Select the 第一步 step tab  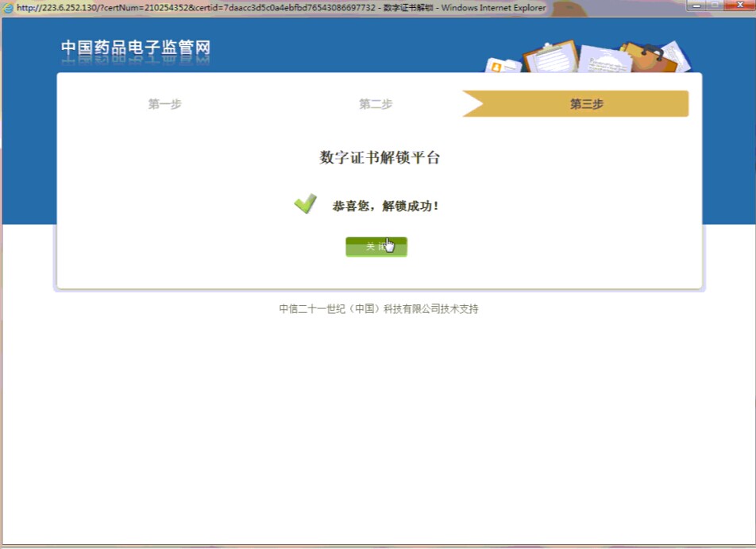[x=164, y=104]
